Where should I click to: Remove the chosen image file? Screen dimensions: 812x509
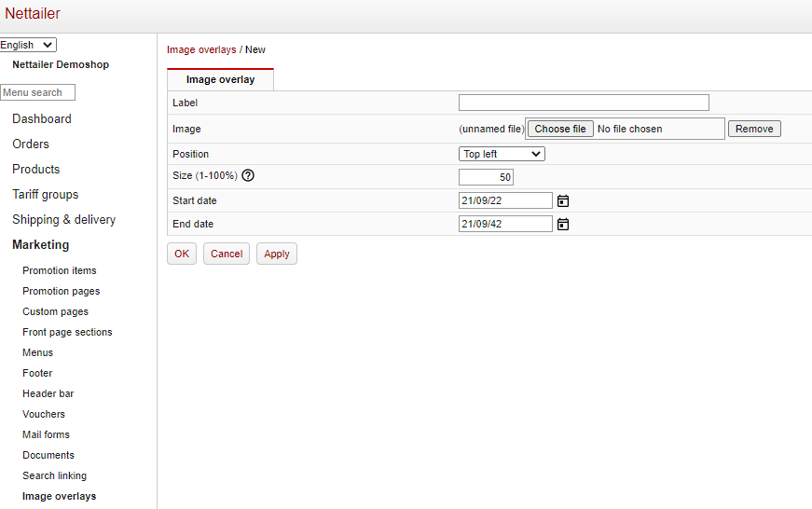click(x=754, y=129)
